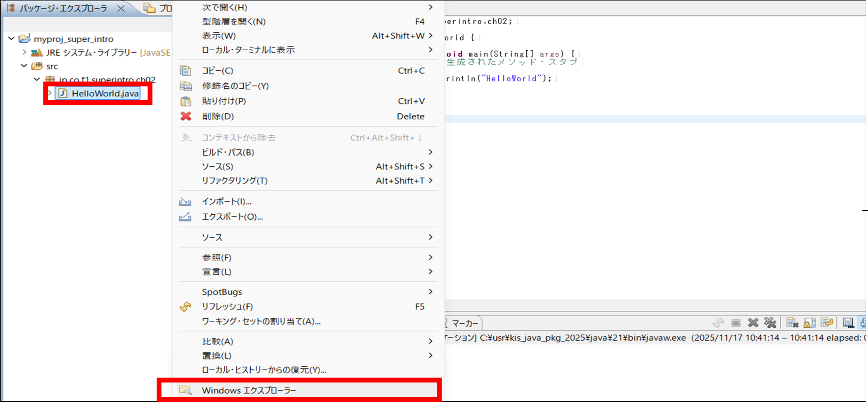Select 貼り付け(P) paste option
The height and width of the screenshot is (414, 868).
pos(224,101)
